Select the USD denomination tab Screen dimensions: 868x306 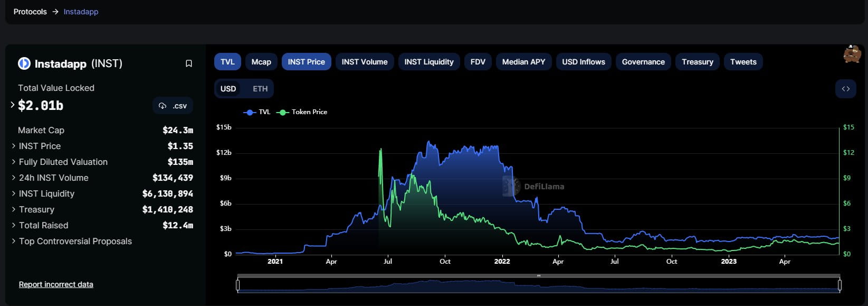click(x=228, y=89)
